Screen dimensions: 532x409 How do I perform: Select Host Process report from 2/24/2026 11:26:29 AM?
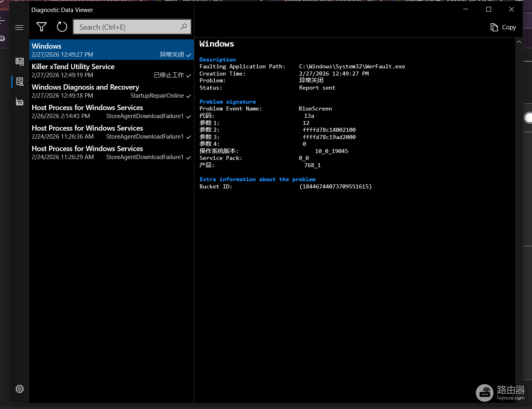tap(112, 152)
